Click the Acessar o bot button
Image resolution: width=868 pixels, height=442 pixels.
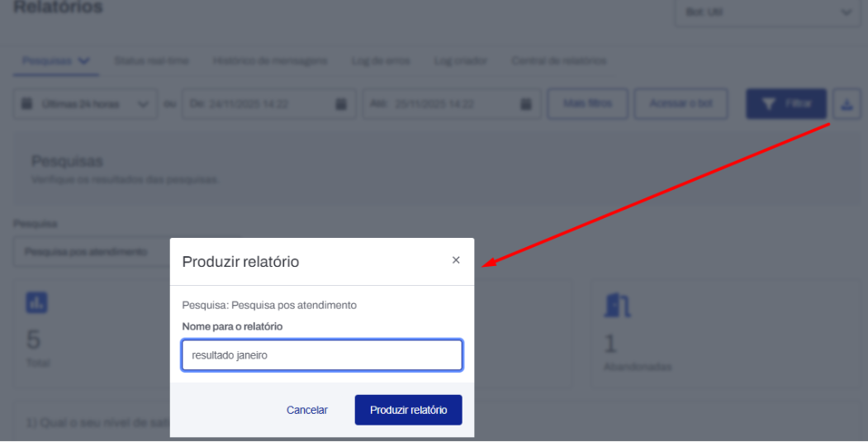click(x=681, y=104)
